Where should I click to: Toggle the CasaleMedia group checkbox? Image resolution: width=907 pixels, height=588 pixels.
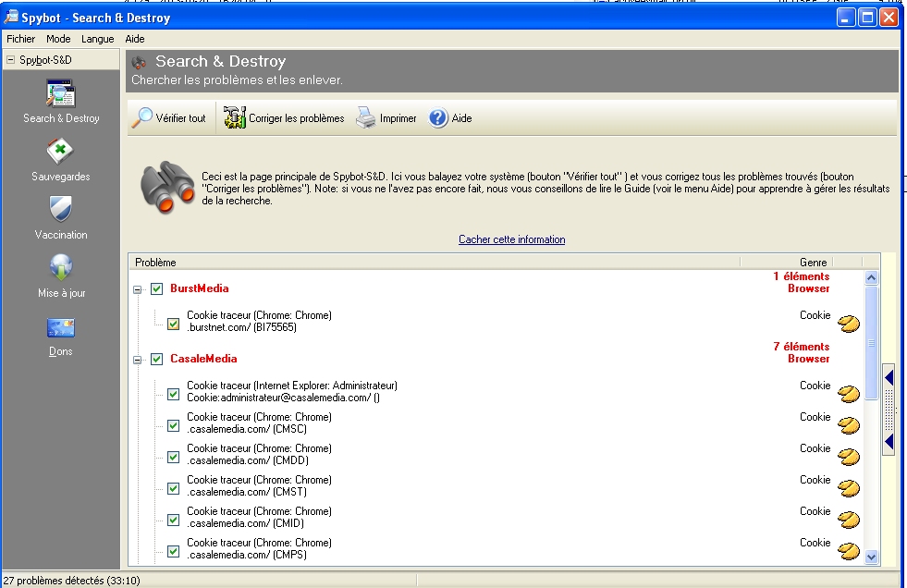tap(157, 359)
